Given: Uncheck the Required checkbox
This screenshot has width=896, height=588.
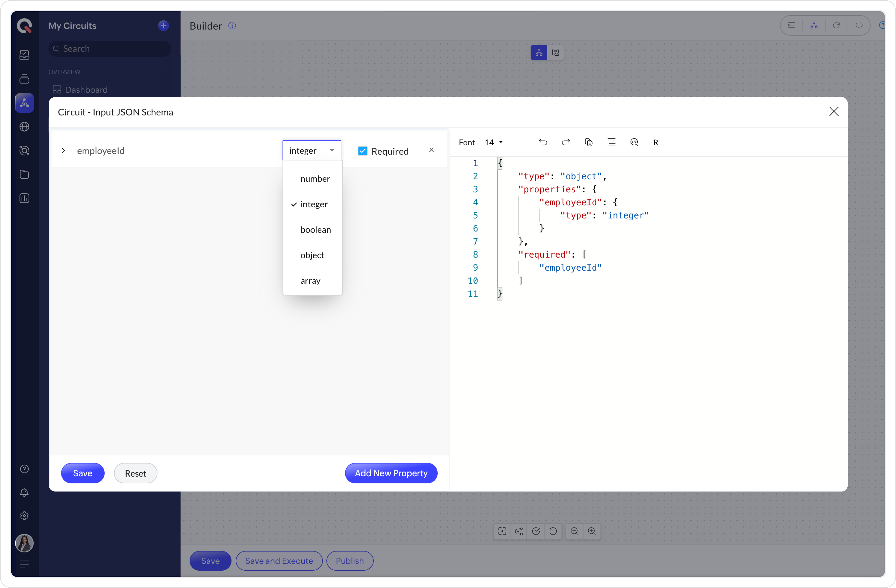Looking at the screenshot, I should point(362,151).
